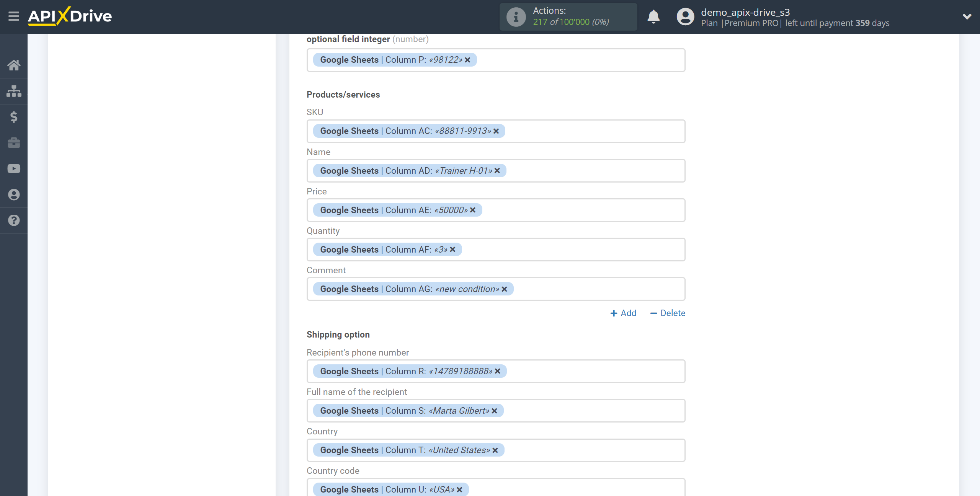
Task: Open the hamburger menu
Action: click(x=14, y=16)
